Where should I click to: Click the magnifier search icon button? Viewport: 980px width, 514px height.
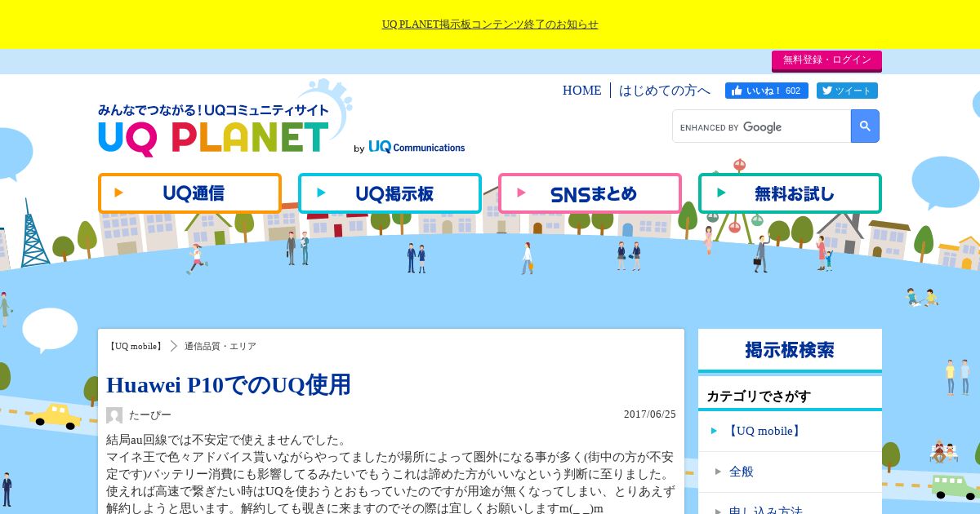(865, 126)
